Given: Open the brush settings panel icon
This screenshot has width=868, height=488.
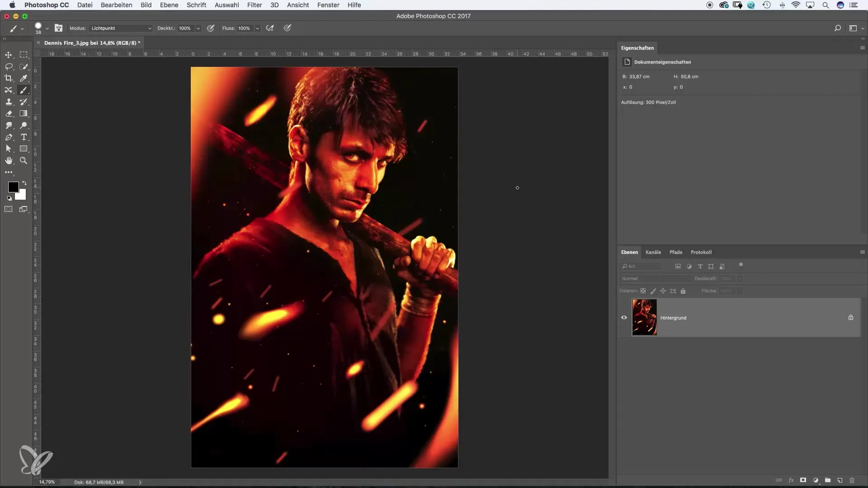Looking at the screenshot, I should (x=58, y=28).
